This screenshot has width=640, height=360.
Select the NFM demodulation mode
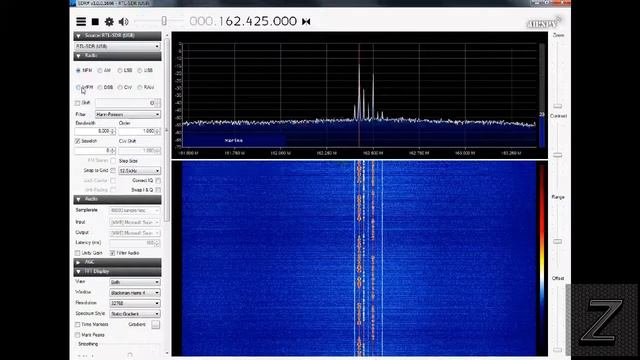(x=78, y=71)
